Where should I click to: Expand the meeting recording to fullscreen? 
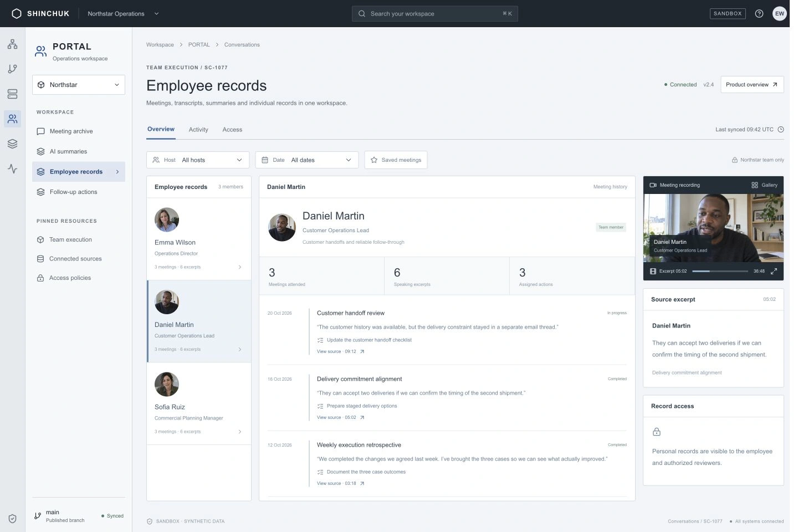pos(774,271)
